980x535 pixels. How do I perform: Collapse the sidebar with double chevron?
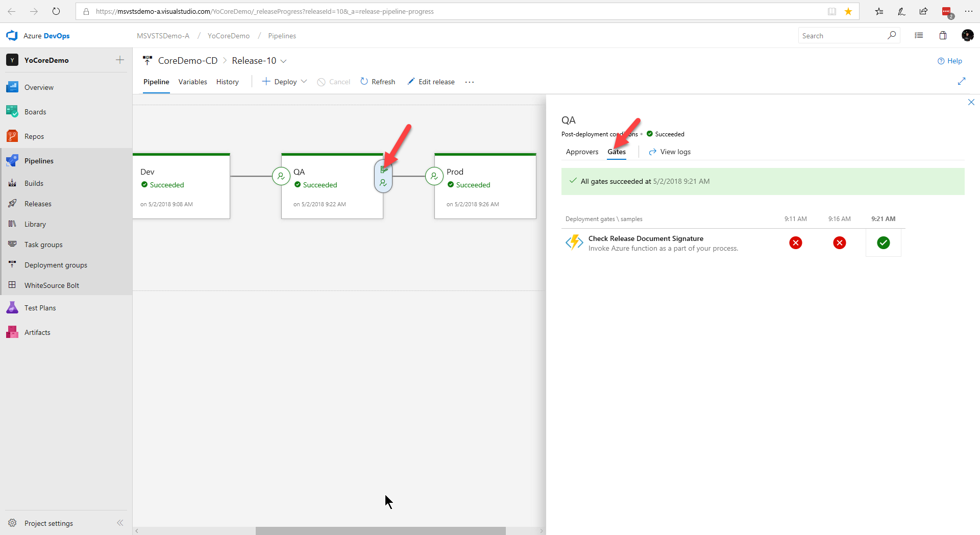(120, 523)
